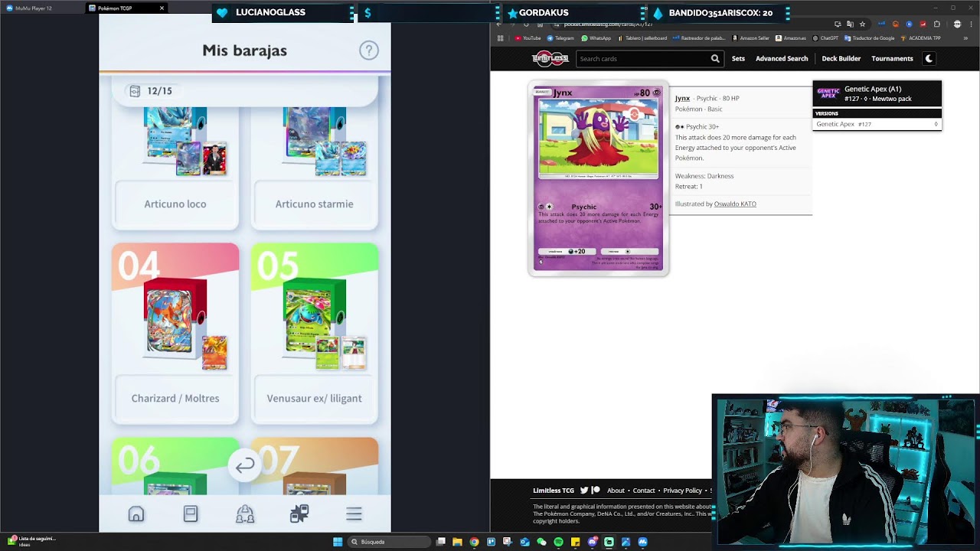Select the Articuno loco deck
Viewport: 980px width, 551px height.
coord(175,167)
